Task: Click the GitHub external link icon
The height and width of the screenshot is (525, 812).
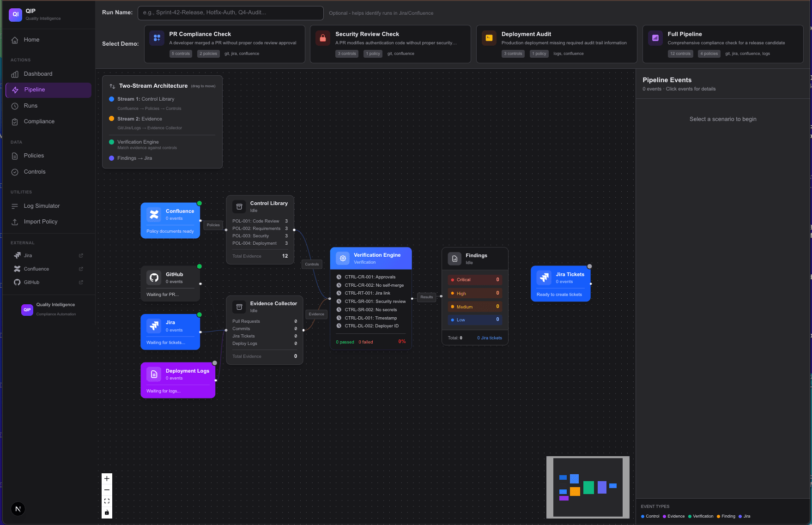Action: click(81, 282)
